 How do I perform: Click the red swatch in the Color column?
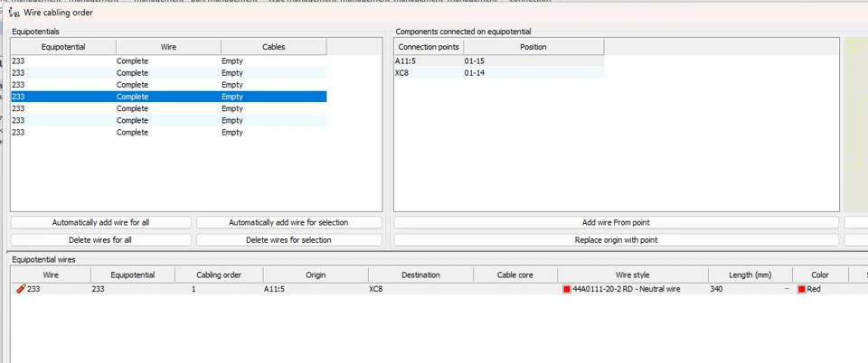point(801,290)
